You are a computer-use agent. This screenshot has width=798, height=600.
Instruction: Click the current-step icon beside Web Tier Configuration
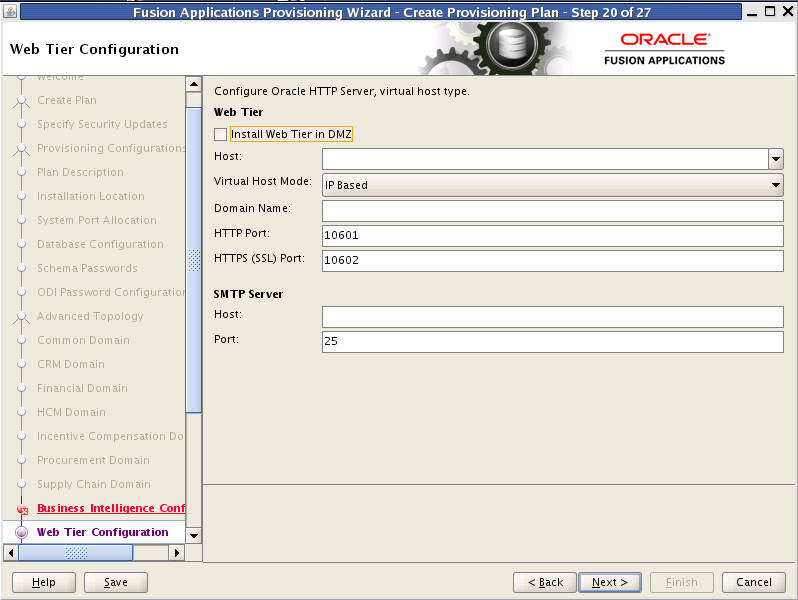[x=21, y=532]
